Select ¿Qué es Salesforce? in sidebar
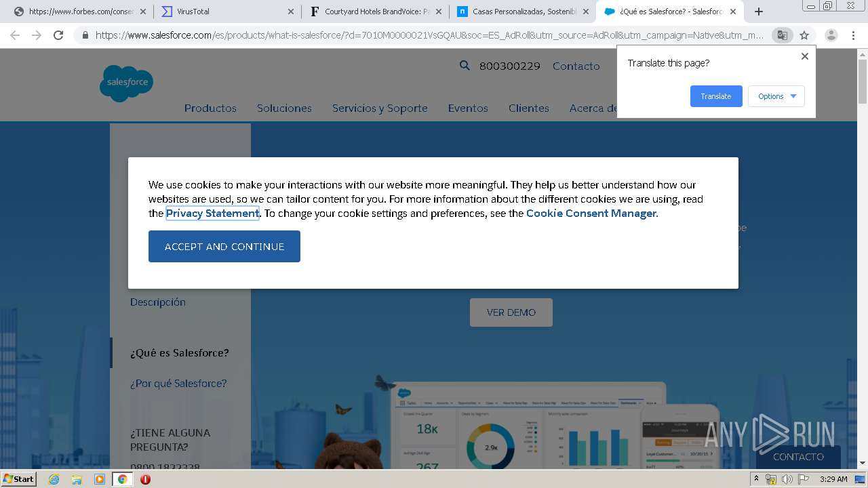868x488 pixels. point(180,353)
